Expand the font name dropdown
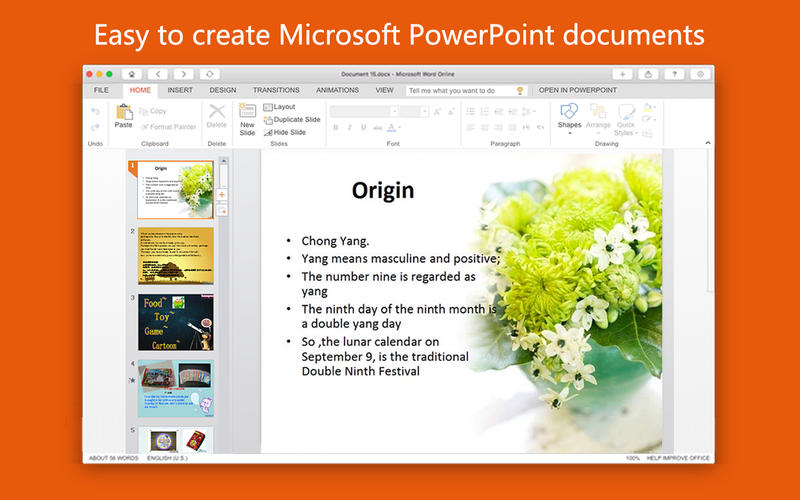This screenshot has width=800, height=500. click(x=394, y=111)
